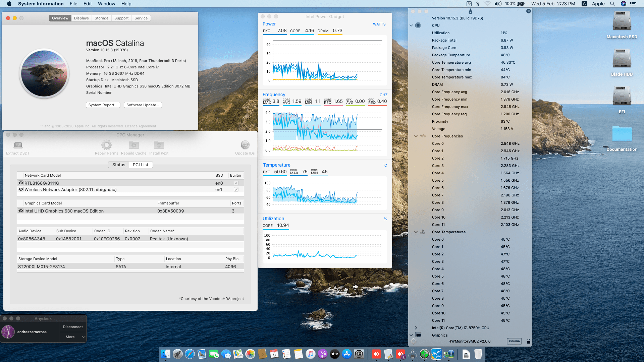Toggle Builtin checkbox for Wireless Network Adapter

coord(236,189)
